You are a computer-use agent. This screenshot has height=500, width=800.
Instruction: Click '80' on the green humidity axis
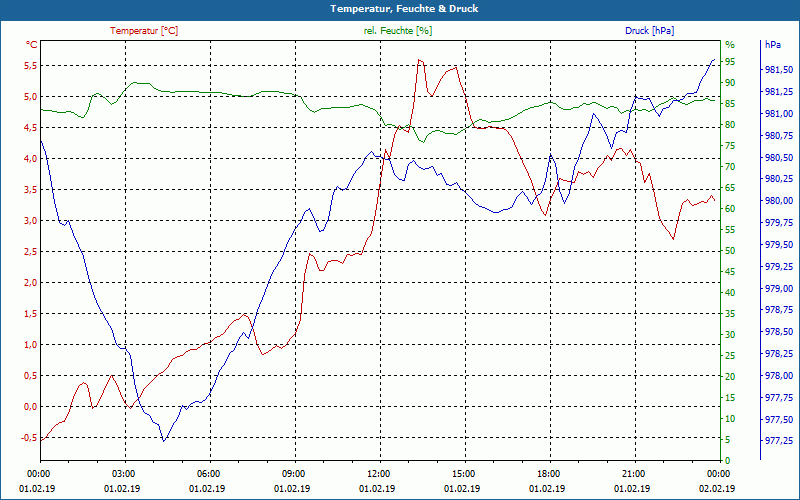point(730,124)
